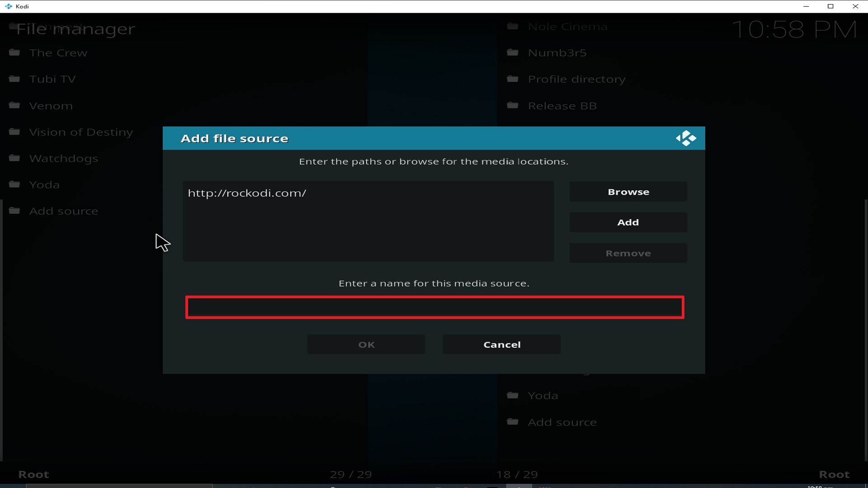Click the right Root path label
Viewport: 868px width, 488px height.
click(x=835, y=474)
